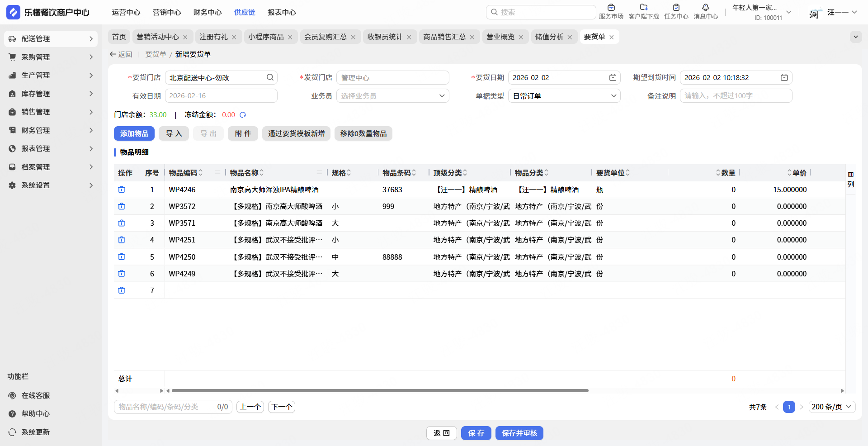Click the 添加物品 button
Viewport: 868px width, 446px height.
click(134, 133)
